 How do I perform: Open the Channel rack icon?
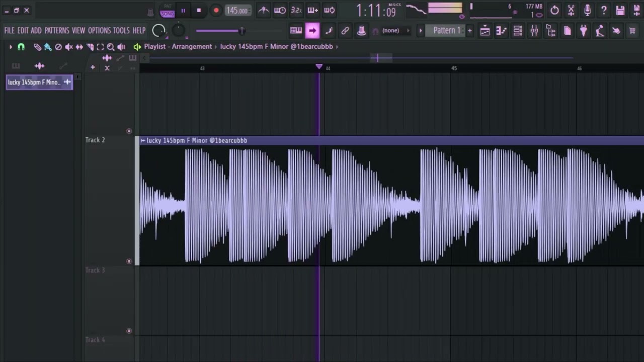tap(518, 31)
